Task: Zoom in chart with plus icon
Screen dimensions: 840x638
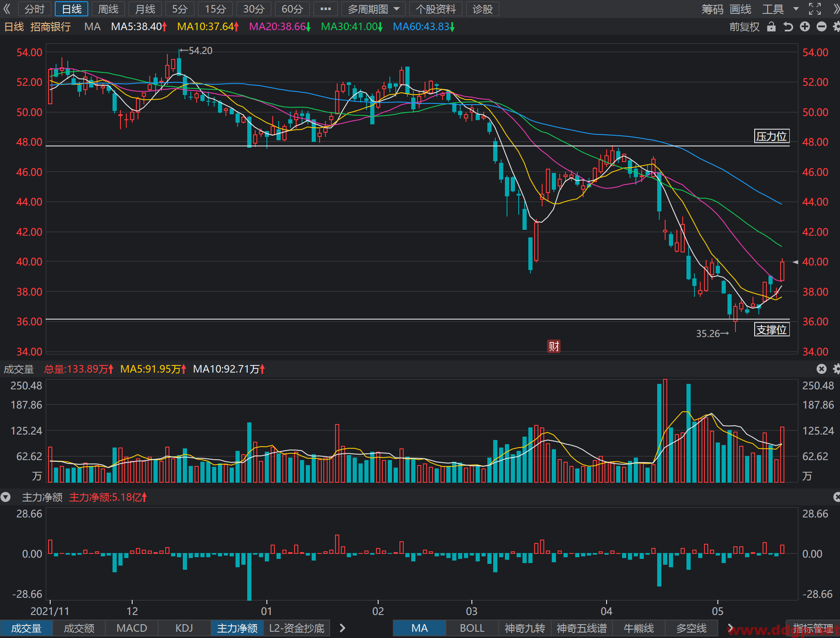Action: [805, 27]
